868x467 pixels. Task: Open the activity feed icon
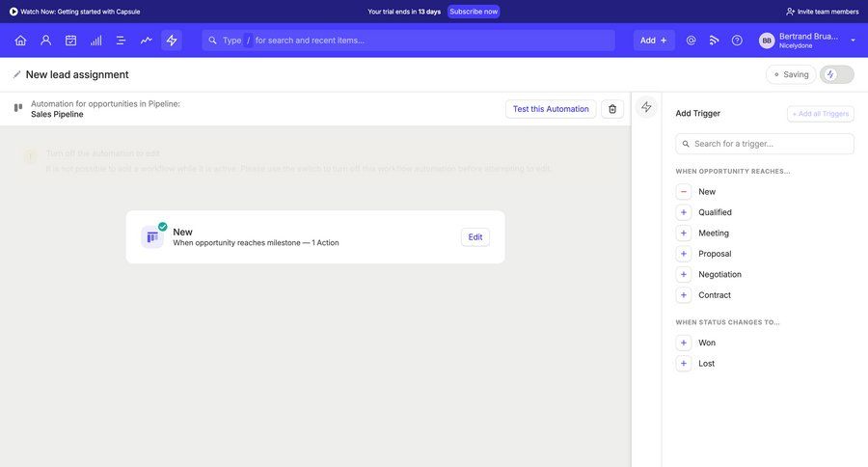point(714,41)
